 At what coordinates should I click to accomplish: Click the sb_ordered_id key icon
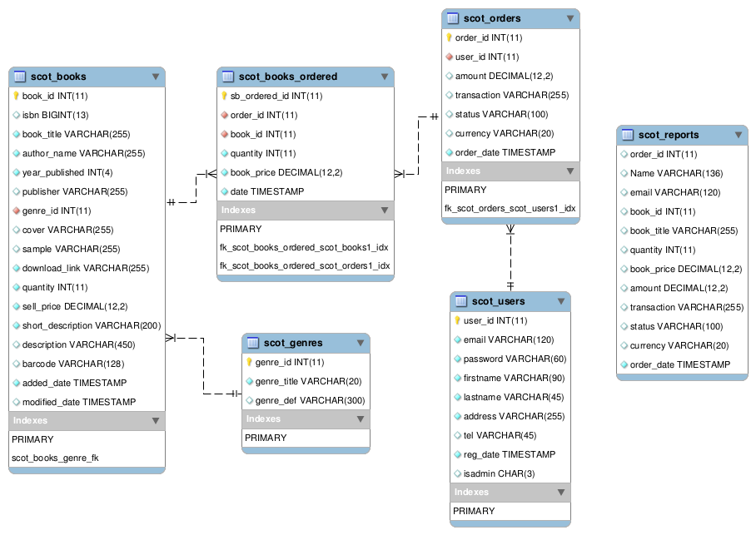click(x=224, y=96)
